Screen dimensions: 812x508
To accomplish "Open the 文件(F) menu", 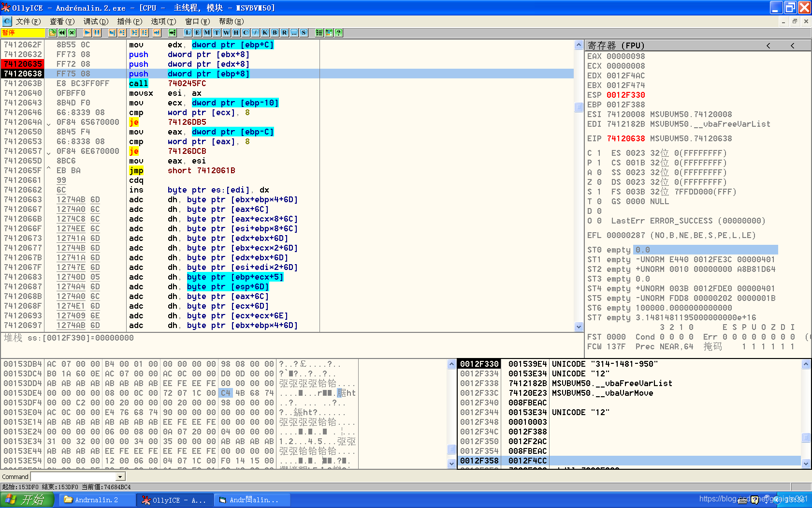I will (x=28, y=21).
